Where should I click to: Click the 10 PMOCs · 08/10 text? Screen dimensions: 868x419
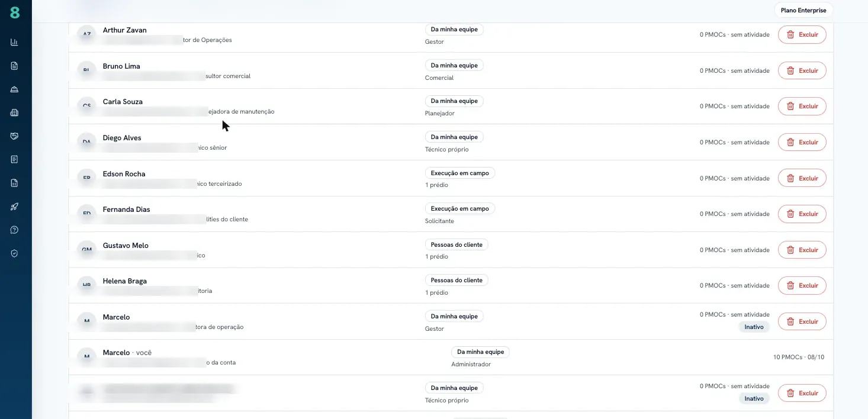pyautogui.click(x=799, y=357)
